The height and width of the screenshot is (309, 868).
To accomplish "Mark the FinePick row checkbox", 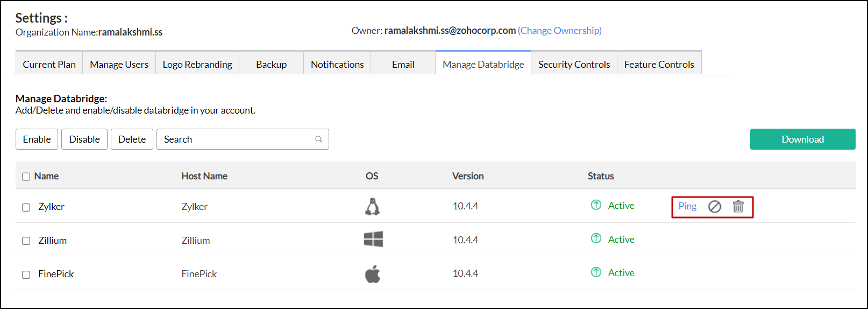I will pos(26,275).
